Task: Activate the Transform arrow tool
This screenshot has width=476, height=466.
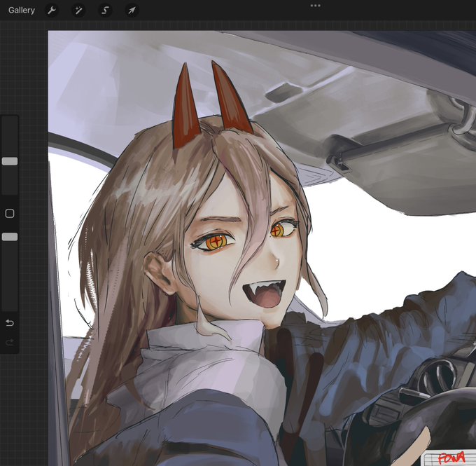Action: click(x=132, y=11)
